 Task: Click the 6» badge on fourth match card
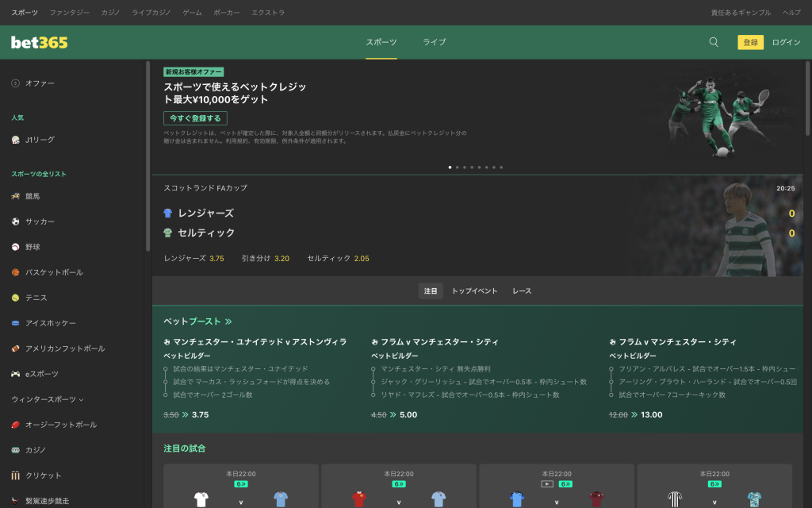point(714,483)
